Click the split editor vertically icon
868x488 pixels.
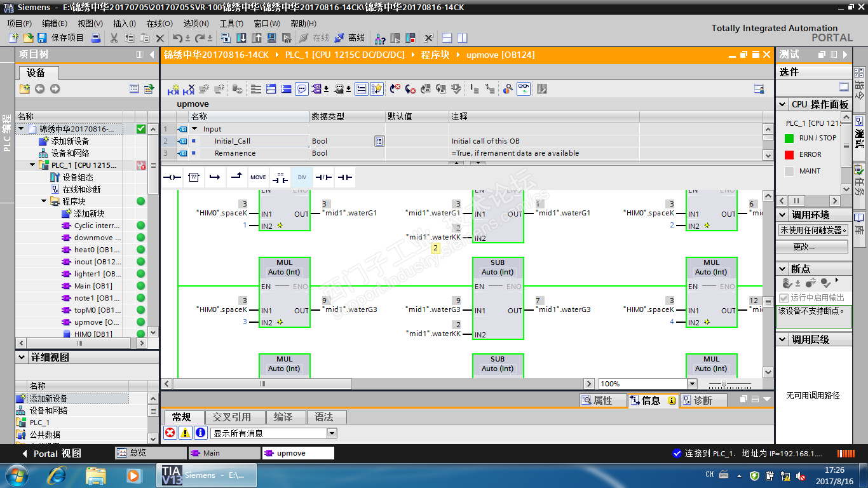point(462,37)
